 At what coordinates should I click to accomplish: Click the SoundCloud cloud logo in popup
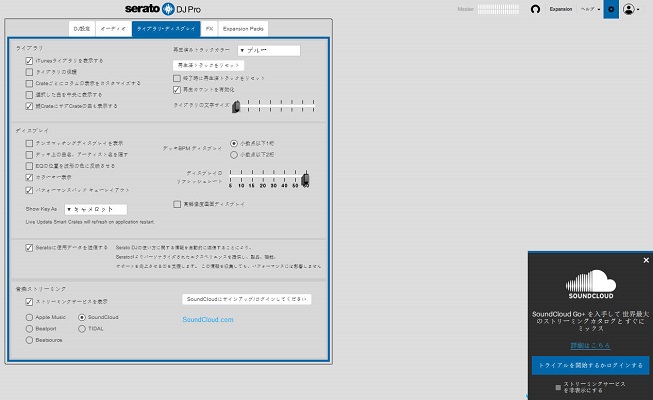pos(591,284)
